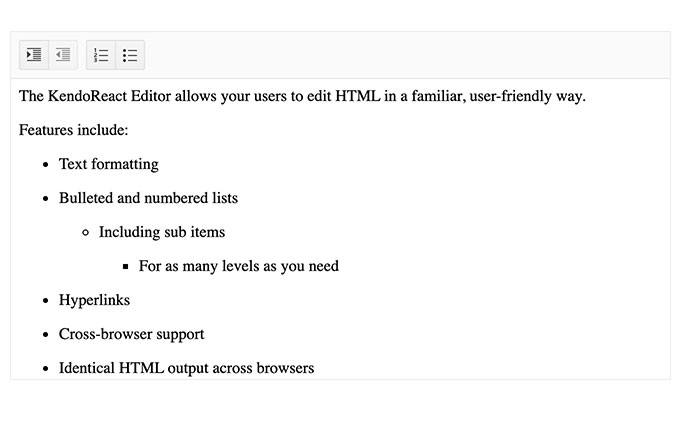Click the hollow circle sub-item bullet
Viewport: 680px width, 441px height.
pyautogui.click(x=85, y=233)
